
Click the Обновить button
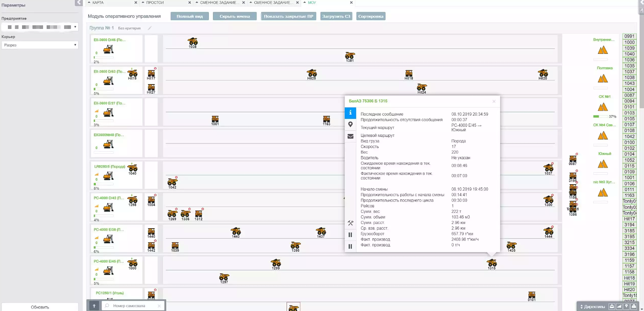pyautogui.click(x=40, y=307)
